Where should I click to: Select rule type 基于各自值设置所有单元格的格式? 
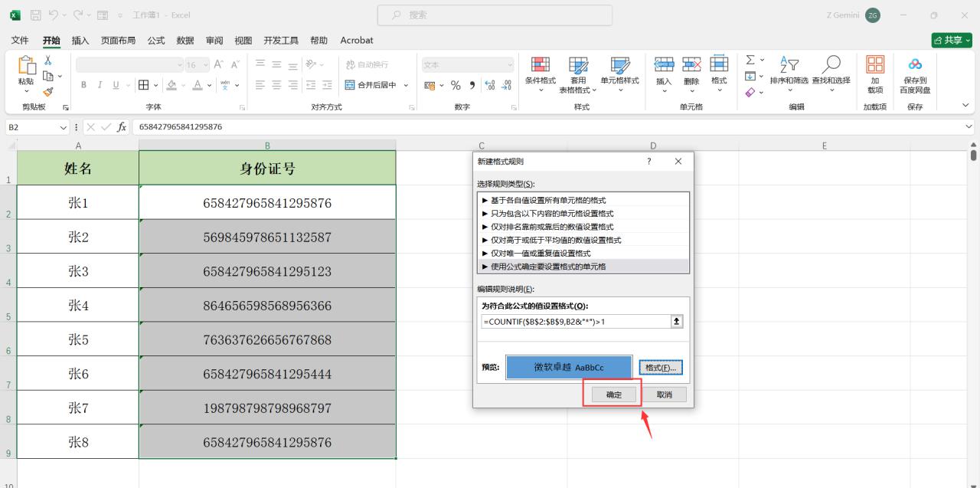583,200
